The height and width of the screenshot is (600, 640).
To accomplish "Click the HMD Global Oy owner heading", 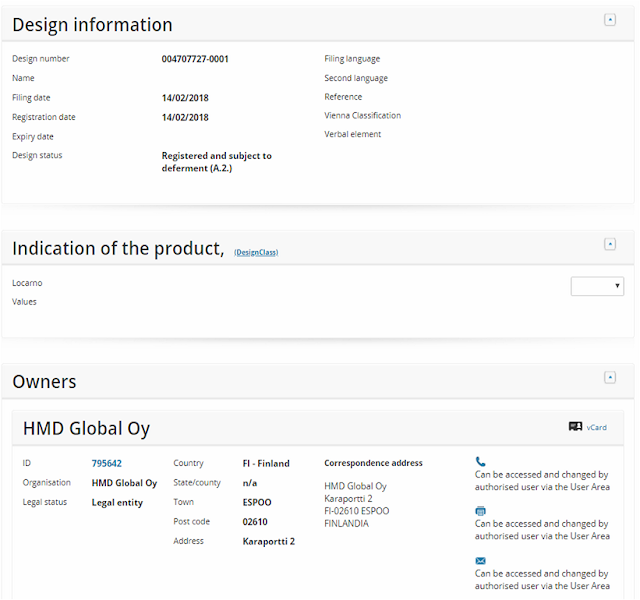I will 86,429.
